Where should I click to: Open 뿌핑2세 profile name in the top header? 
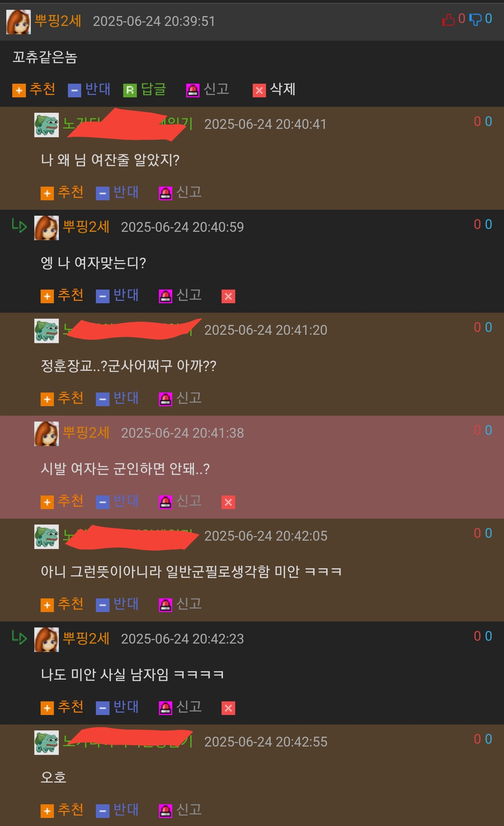(58, 21)
